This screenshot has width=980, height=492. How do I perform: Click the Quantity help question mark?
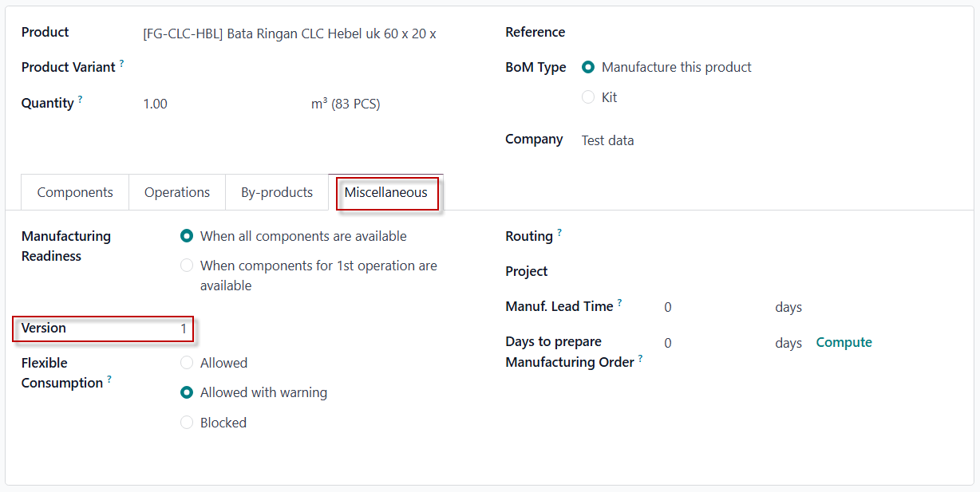click(x=80, y=99)
